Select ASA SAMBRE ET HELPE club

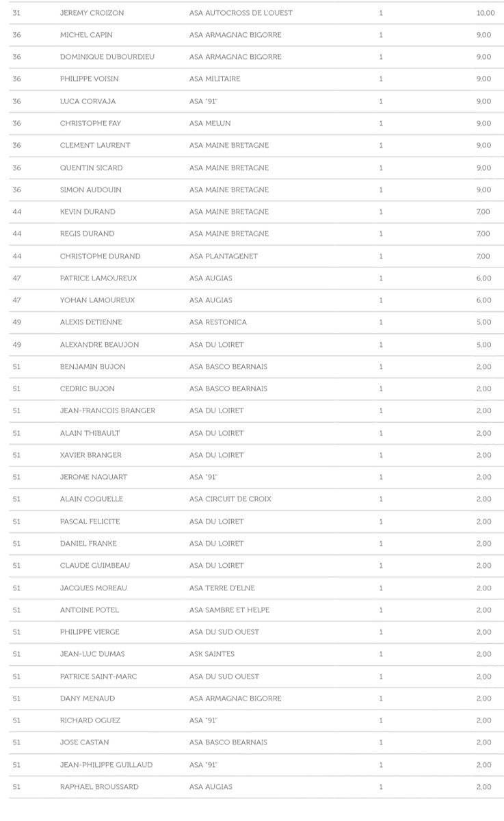229,610
